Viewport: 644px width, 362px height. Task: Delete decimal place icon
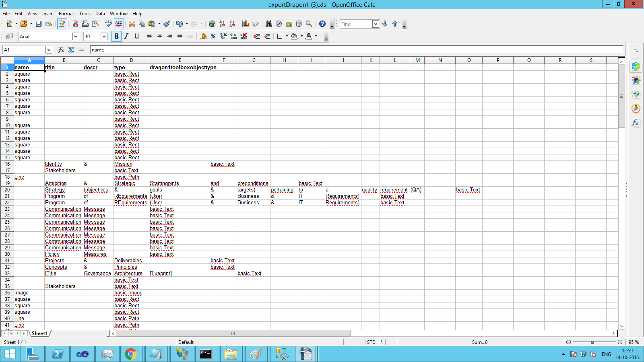coord(244,37)
